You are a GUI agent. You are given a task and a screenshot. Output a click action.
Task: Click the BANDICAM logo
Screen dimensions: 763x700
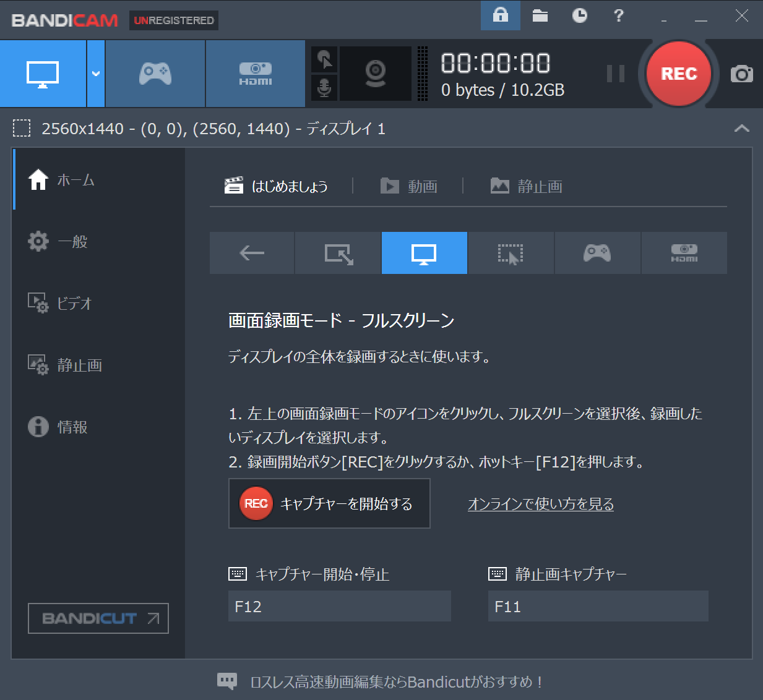[65, 20]
